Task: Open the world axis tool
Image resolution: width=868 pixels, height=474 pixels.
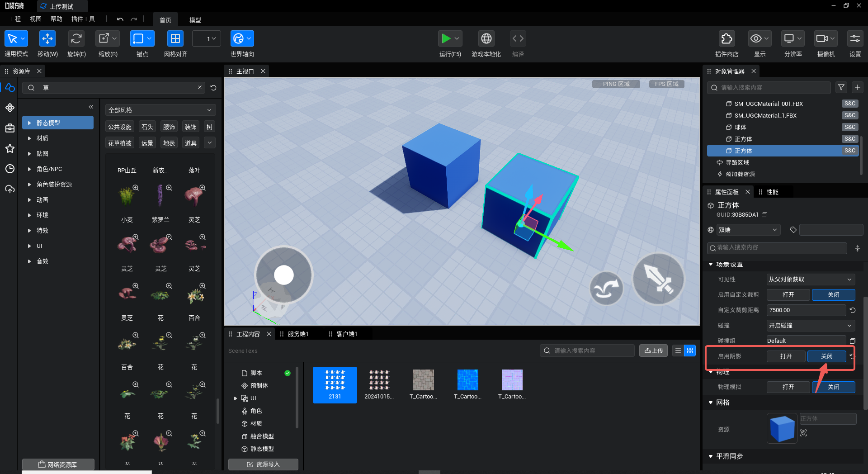Action: click(242, 38)
